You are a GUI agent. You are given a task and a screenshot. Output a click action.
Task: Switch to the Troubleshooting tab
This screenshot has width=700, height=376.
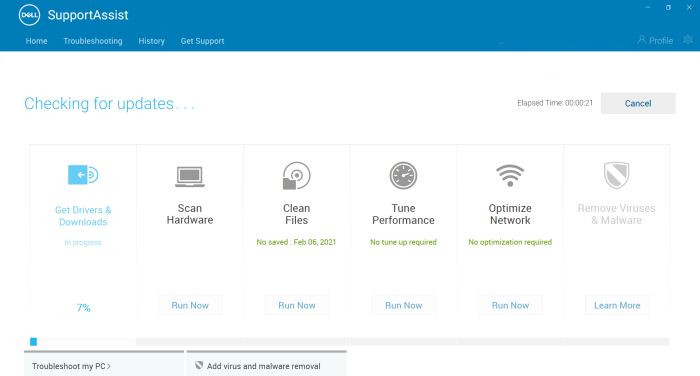click(93, 41)
